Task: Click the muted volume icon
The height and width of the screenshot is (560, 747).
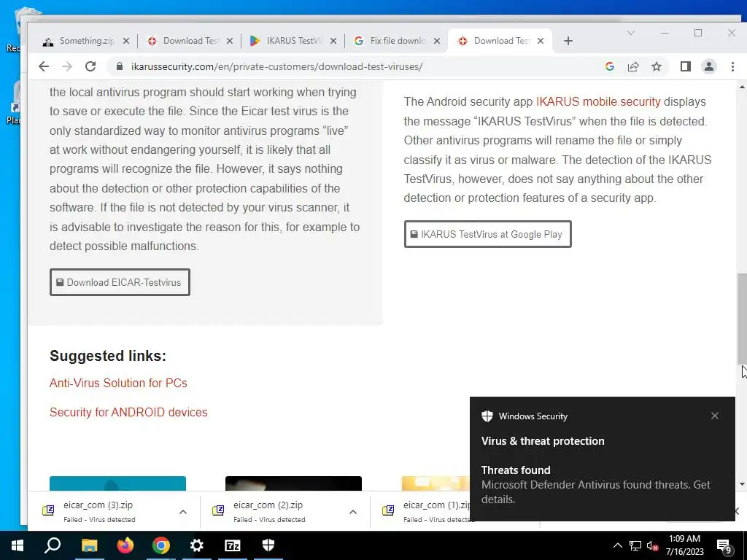Action: tap(653, 545)
